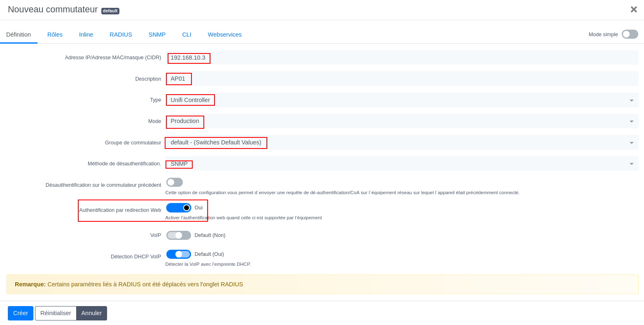Viewport: 644px width, 325px height.
Task: Click the IP address field 192.168.10.3
Action: click(x=402, y=58)
